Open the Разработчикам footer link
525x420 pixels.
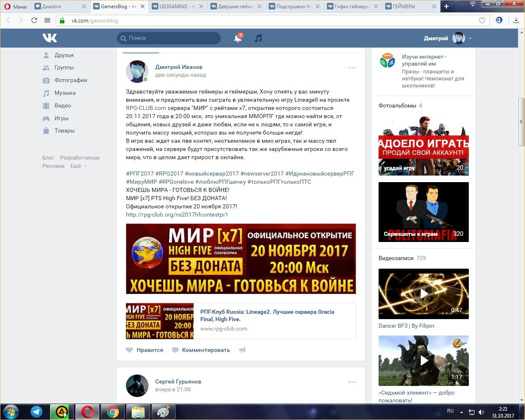80,158
